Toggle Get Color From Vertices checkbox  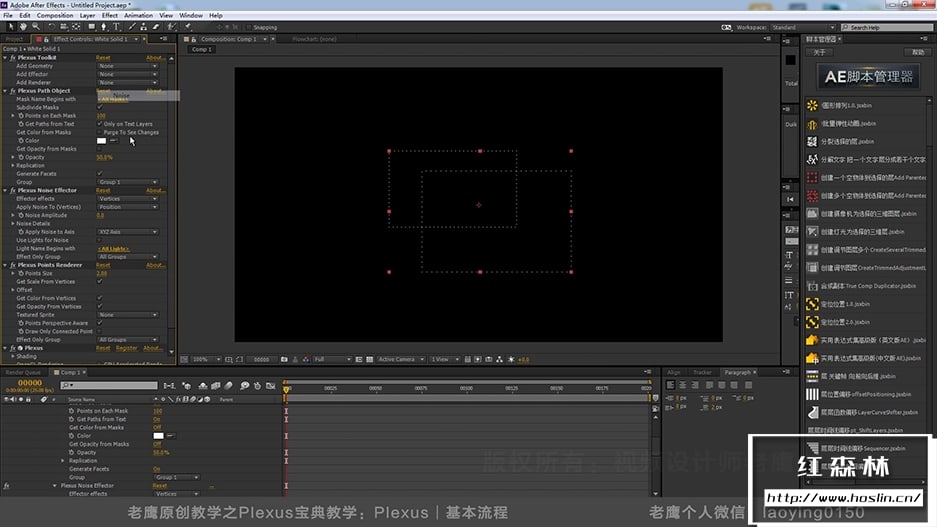[x=100, y=298]
